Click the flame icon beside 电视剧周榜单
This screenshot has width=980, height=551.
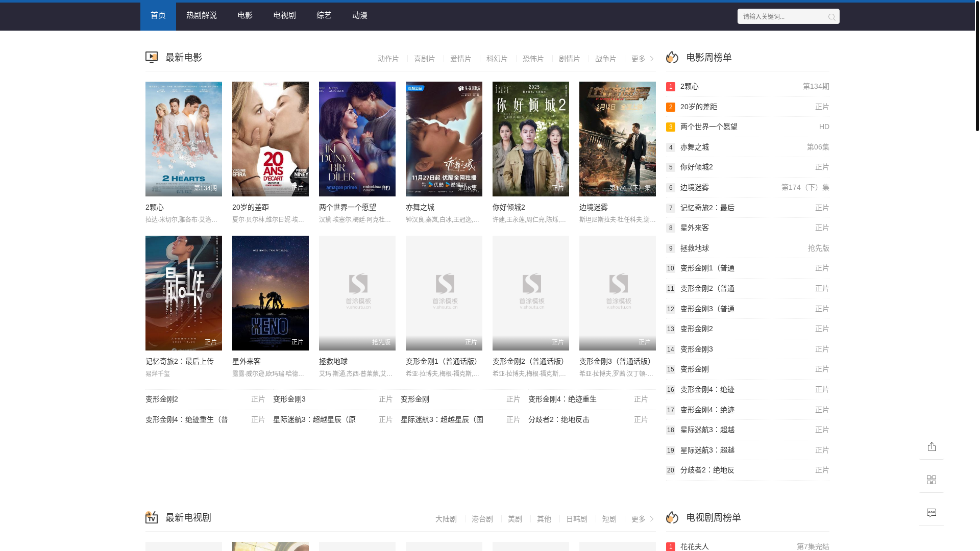click(x=672, y=517)
